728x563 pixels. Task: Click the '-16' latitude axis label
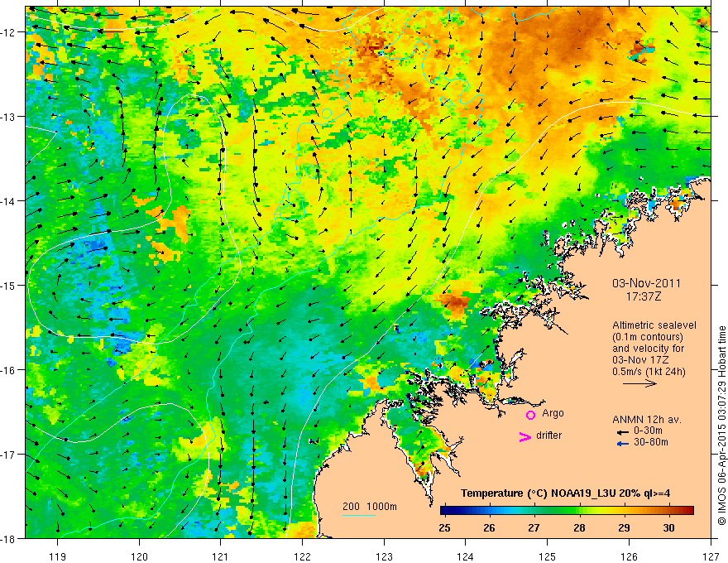9,370
